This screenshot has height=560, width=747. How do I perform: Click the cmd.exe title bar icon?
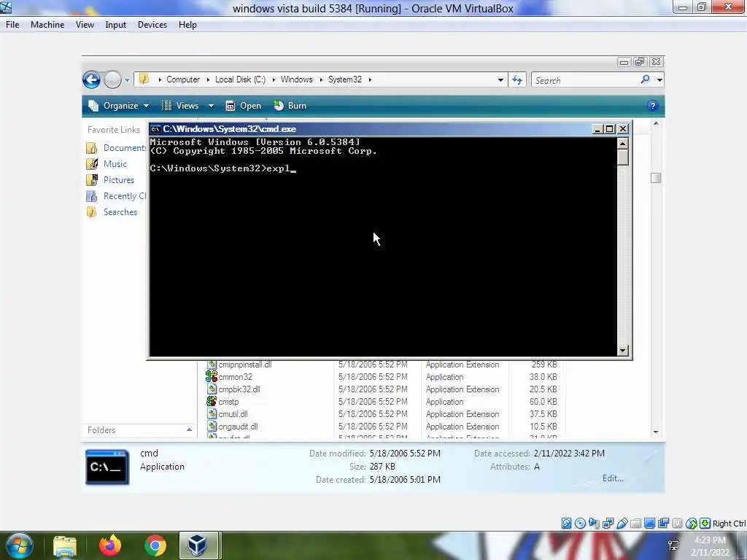coord(155,129)
